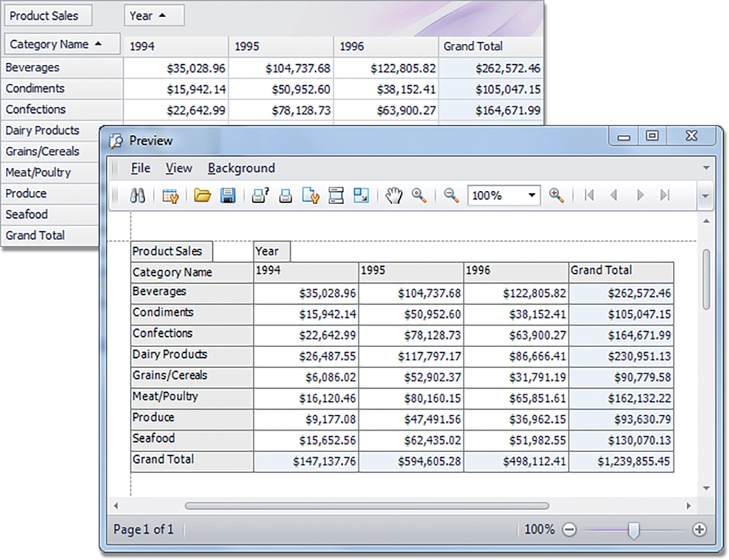Open the Customize icon next to Search

click(171, 195)
